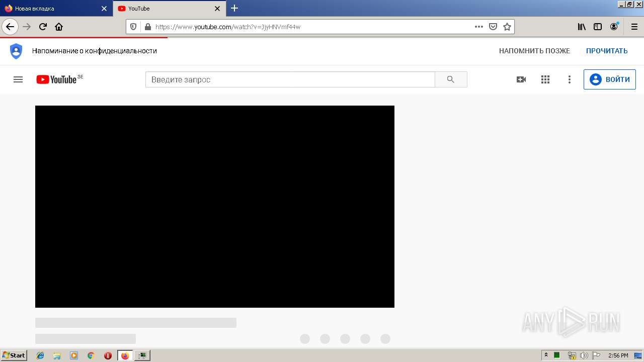The height and width of the screenshot is (362, 644).
Task: Open the tracking protection shield icon
Action: tap(133, 27)
